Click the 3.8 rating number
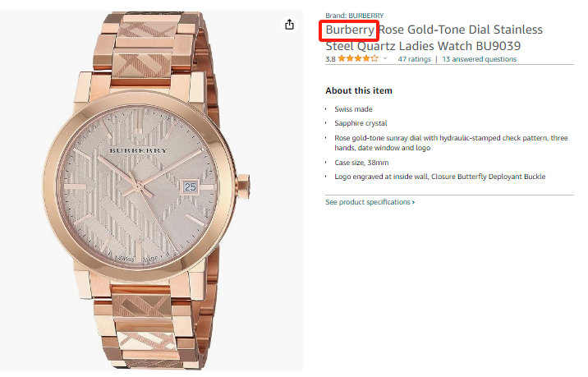Viewport: 588px width, 377px height. [x=330, y=59]
